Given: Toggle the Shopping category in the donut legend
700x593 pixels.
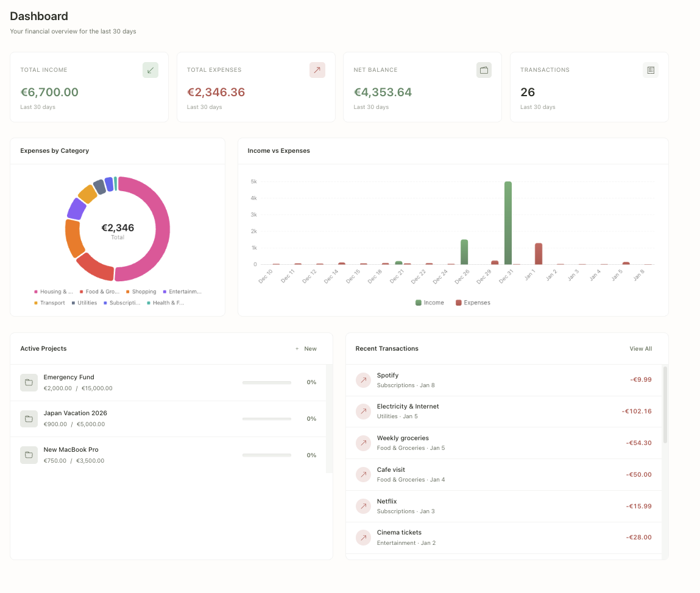Looking at the screenshot, I should (x=141, y=292).
